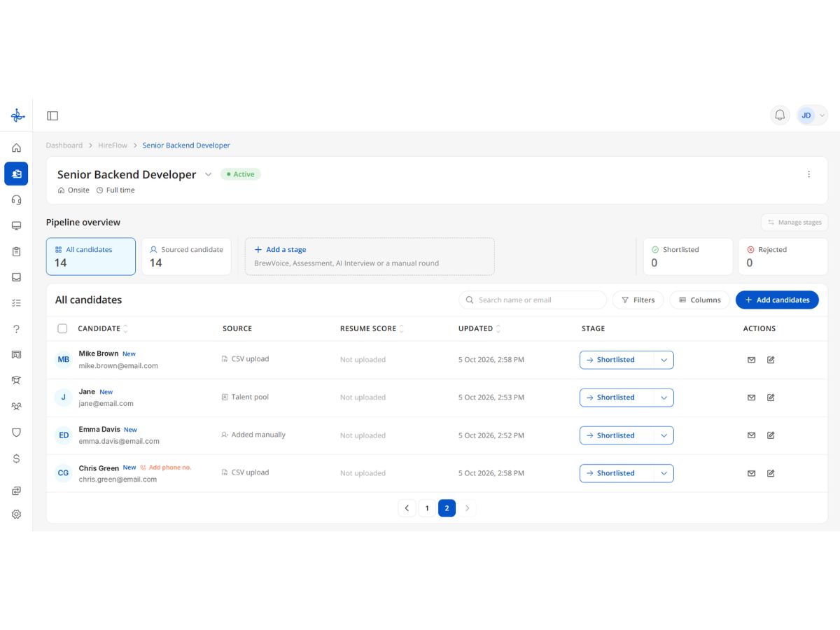This screenshot has width=840, height=630.
Task: Open the settings gear in sidebar
Action: click(x=16, y=514)
